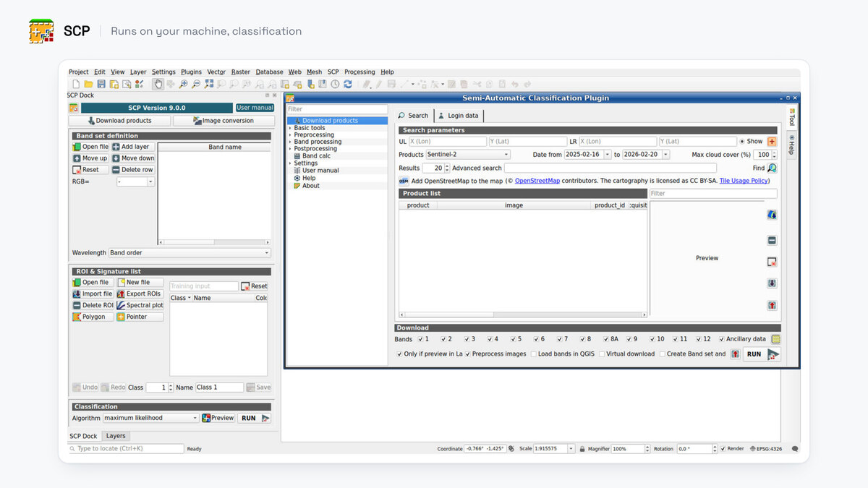Open Wavelength Band order dropdown
868x488 pixels.
[x=190, y=253]
